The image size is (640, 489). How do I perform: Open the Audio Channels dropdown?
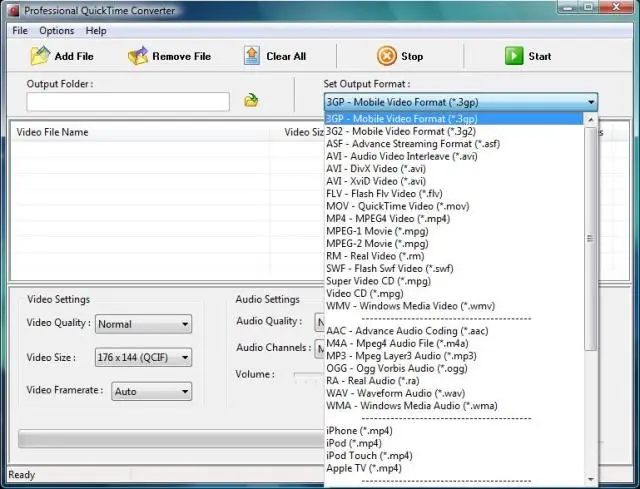(x=320, y=349)
